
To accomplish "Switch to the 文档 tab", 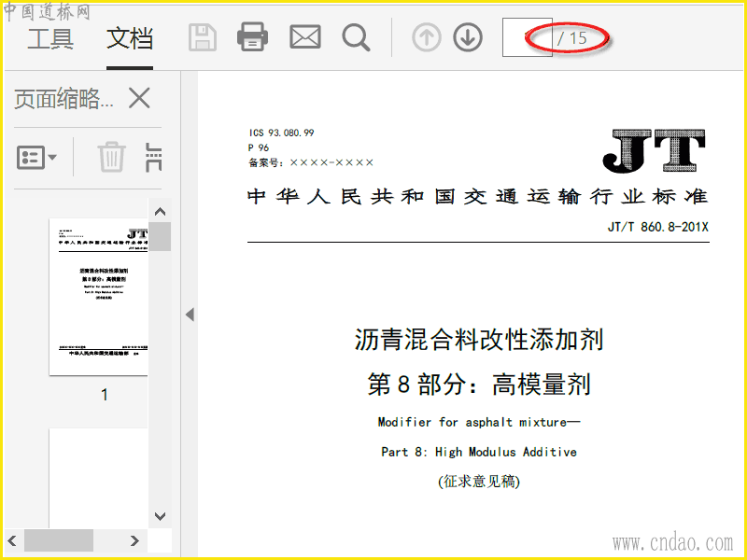I will tap(130, 38).
